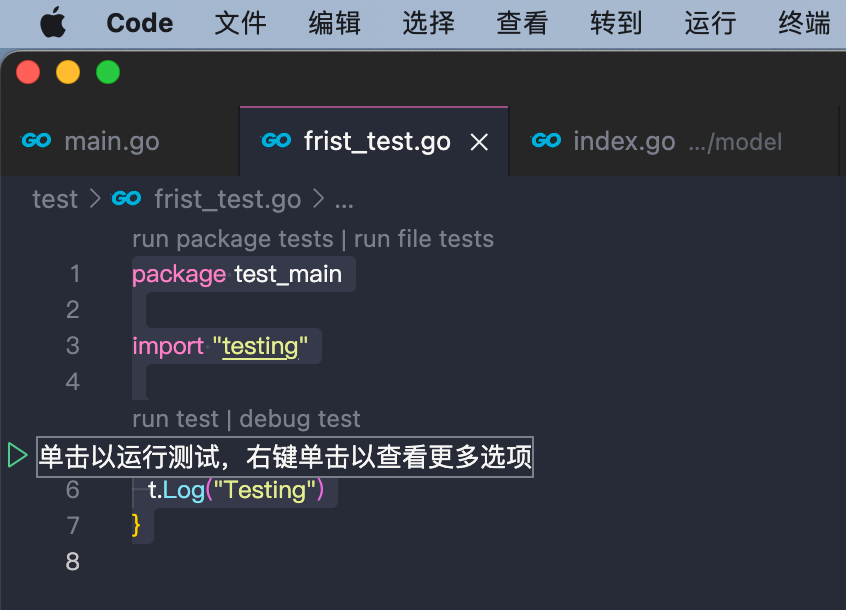Open the 查看 menu
The height and width of the screenshot is (610, 846).
click(x=522, y=23)
